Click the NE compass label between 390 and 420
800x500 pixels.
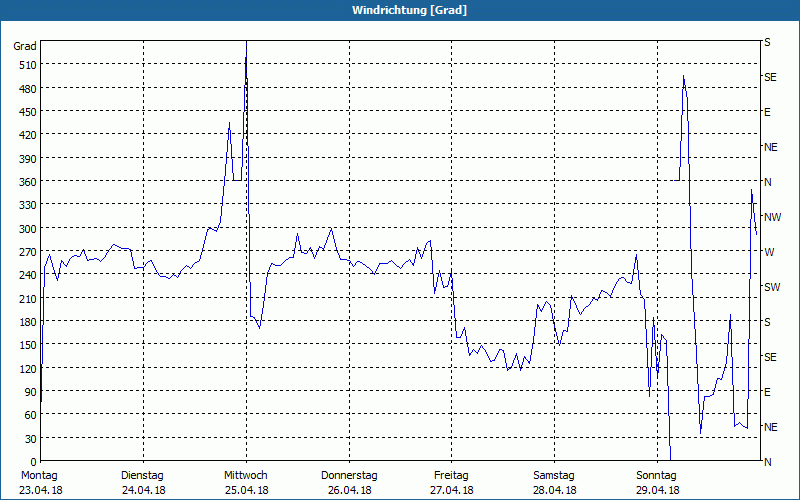coord(770,147)
